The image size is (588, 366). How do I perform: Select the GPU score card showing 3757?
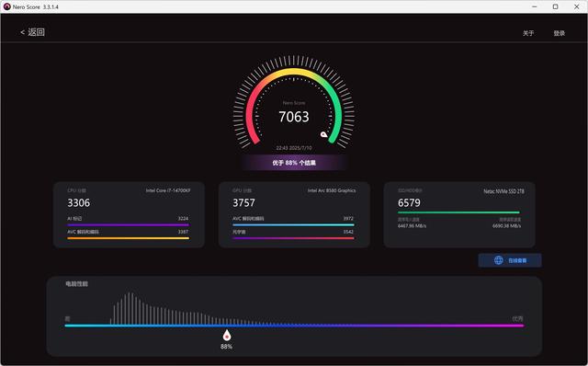[x=294, y=214]
